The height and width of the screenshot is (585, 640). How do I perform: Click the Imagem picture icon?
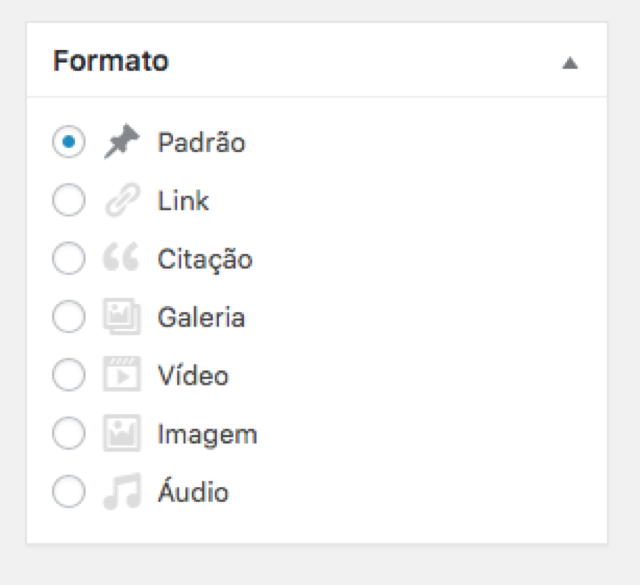121,435
